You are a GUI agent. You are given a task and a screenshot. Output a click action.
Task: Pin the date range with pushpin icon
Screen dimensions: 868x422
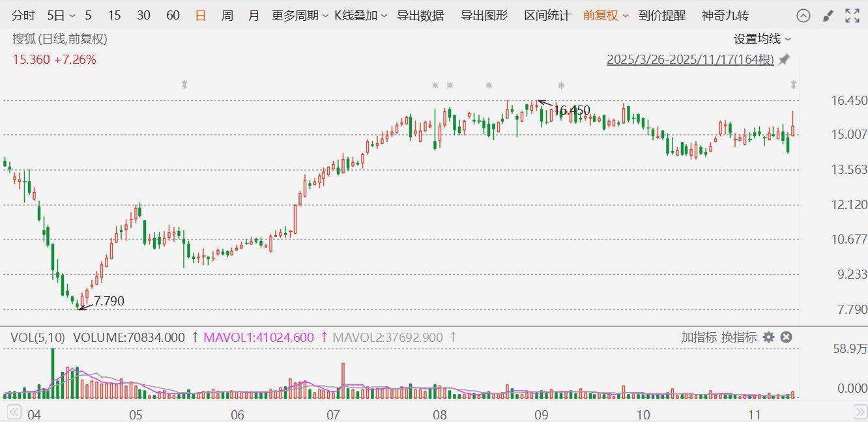[784, 60]
